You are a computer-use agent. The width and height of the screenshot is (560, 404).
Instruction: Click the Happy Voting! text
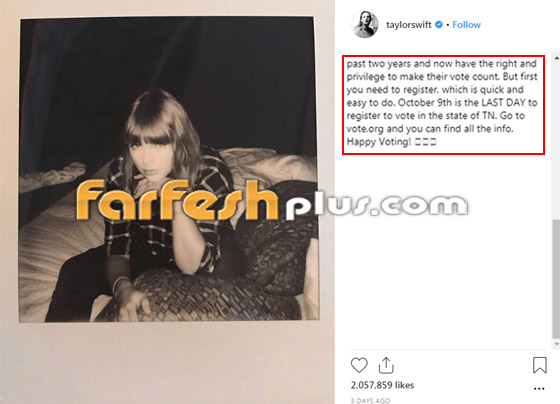click(379, 142)
